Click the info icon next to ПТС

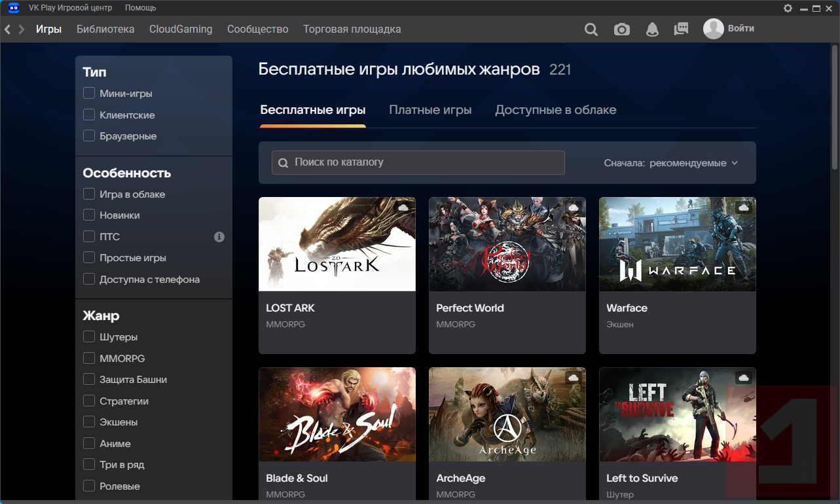(x=219, y=237)
